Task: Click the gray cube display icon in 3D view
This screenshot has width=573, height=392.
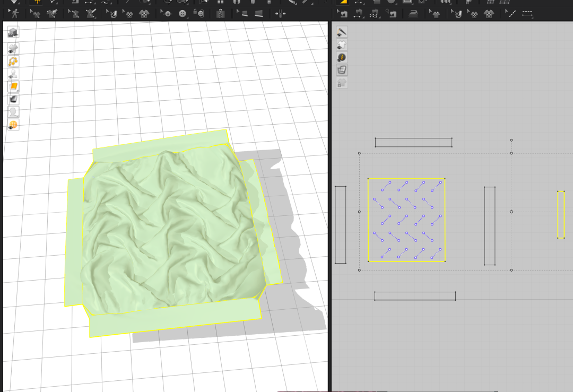Action: [x=13, y=32]
